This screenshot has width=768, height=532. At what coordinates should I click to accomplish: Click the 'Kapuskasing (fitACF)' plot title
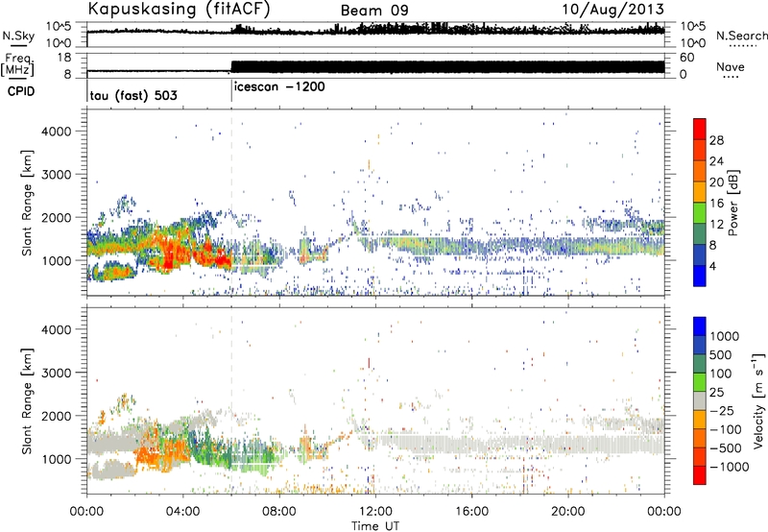click(x=180, y=10)
